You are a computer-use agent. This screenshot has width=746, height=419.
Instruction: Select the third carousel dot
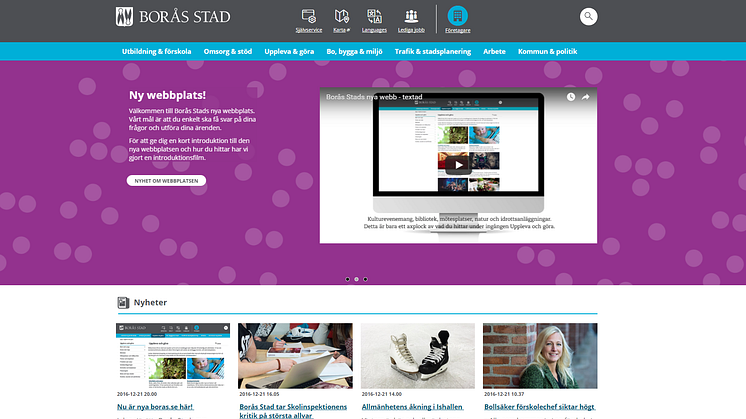[x=365, y=279]
